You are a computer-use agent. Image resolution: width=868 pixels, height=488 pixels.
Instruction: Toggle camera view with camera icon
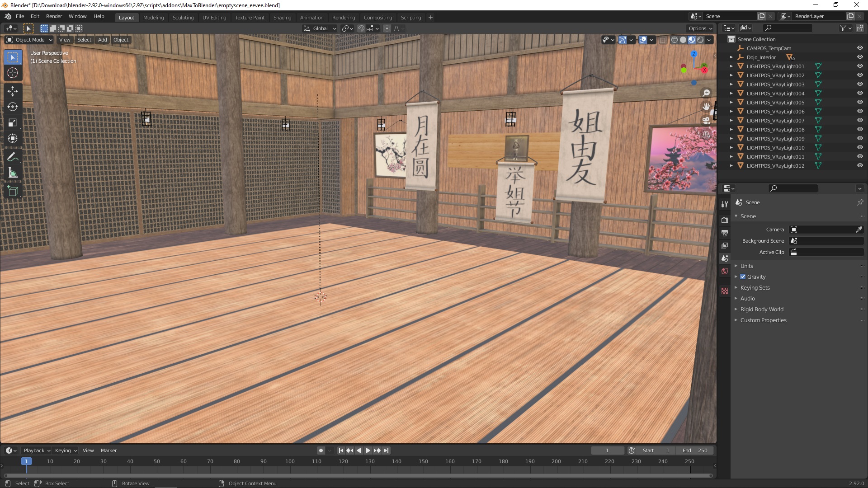(x=706, y=121)
